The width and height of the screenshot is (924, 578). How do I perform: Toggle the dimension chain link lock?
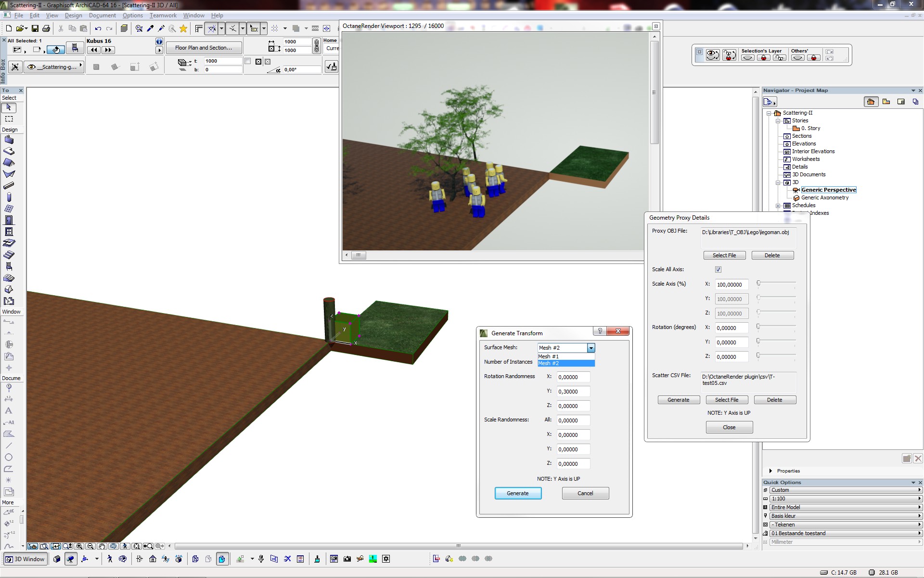[x=316, y=46]
